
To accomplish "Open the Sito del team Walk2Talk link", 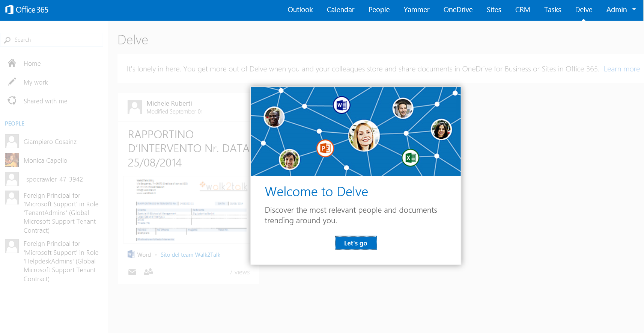I will pos(190,254).
